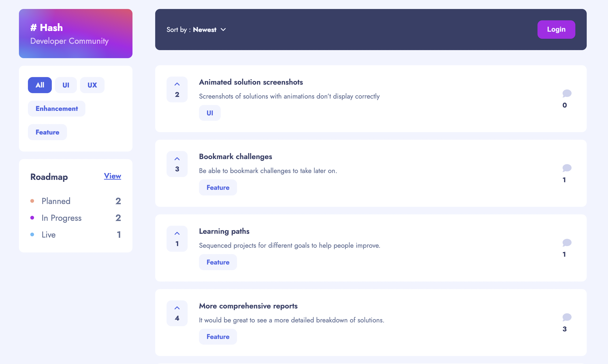The image size is (608, 364).
Task: Select the UI filter tag
Action: [x=66, y=85]
